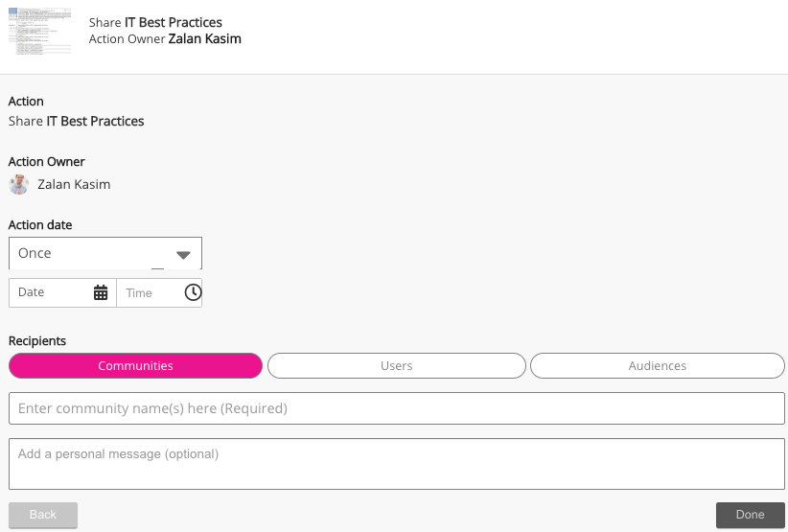Click the personal message text area
This screenshot has width=788, height=532.
click(396, 464)
